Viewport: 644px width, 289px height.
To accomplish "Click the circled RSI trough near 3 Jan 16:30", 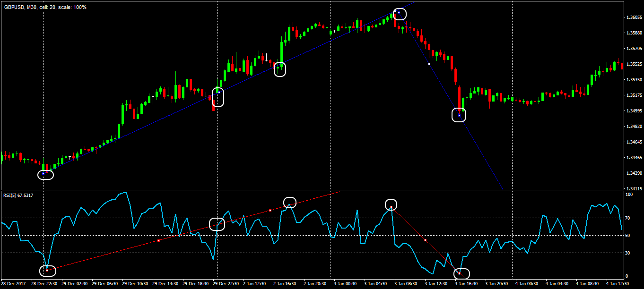I will (x=461, y=272).
